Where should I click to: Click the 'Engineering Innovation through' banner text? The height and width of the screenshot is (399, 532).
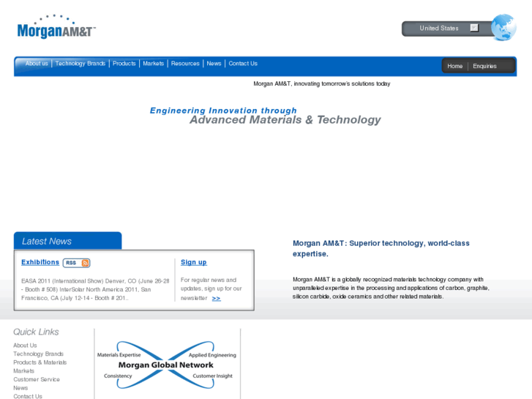(223, 111)
